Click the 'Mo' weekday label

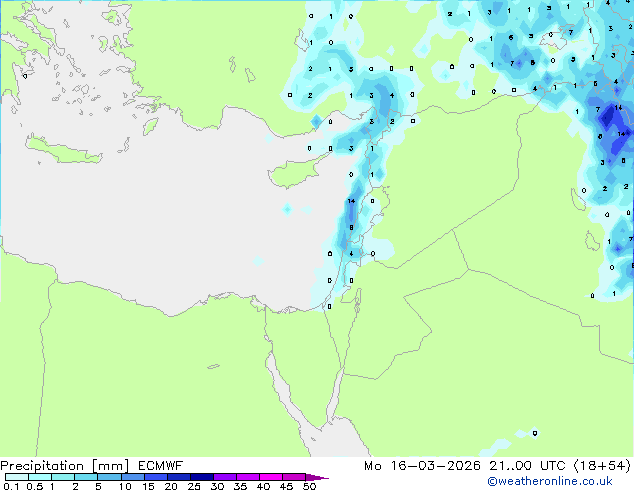tap(373, 466)
